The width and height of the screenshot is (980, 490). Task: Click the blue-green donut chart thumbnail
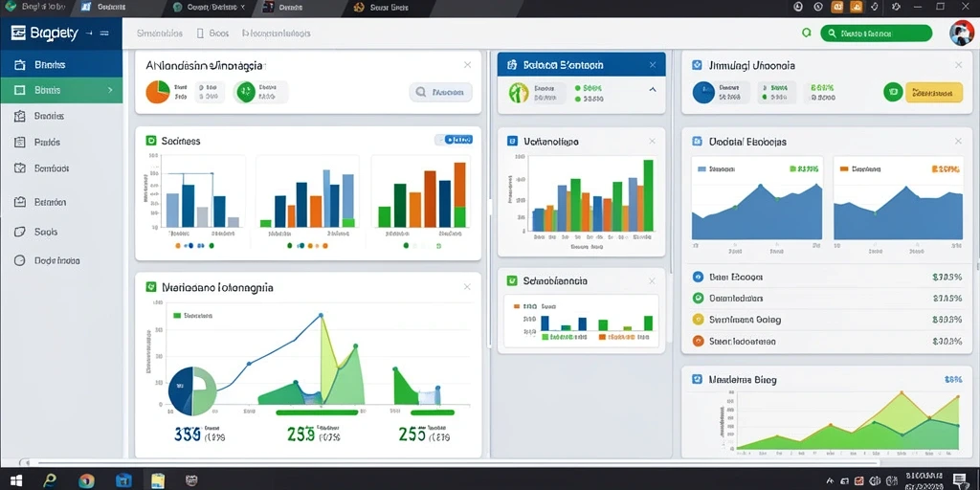(191, 391)
